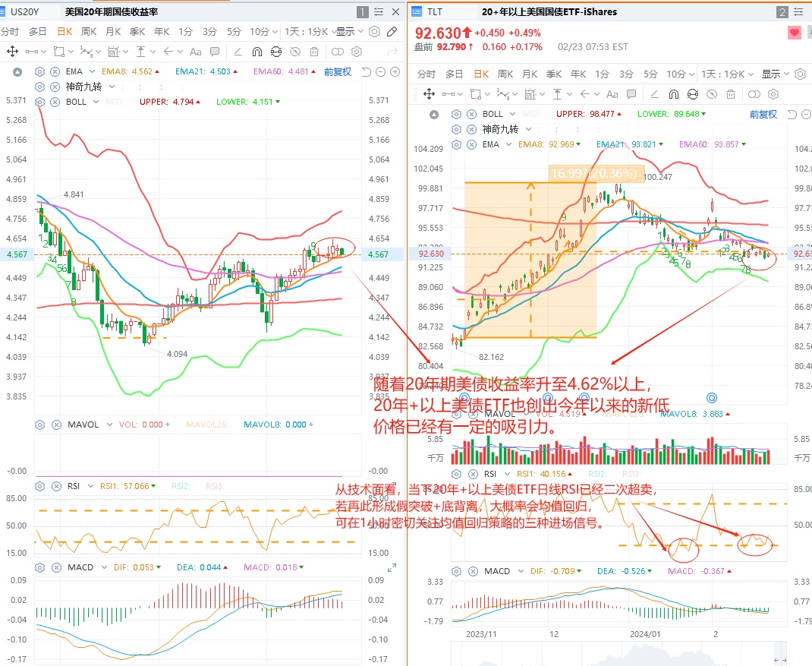Click the US20Y ticker symbol label
The width and height of the screenshot is (812, 666).
coord(24,12)
